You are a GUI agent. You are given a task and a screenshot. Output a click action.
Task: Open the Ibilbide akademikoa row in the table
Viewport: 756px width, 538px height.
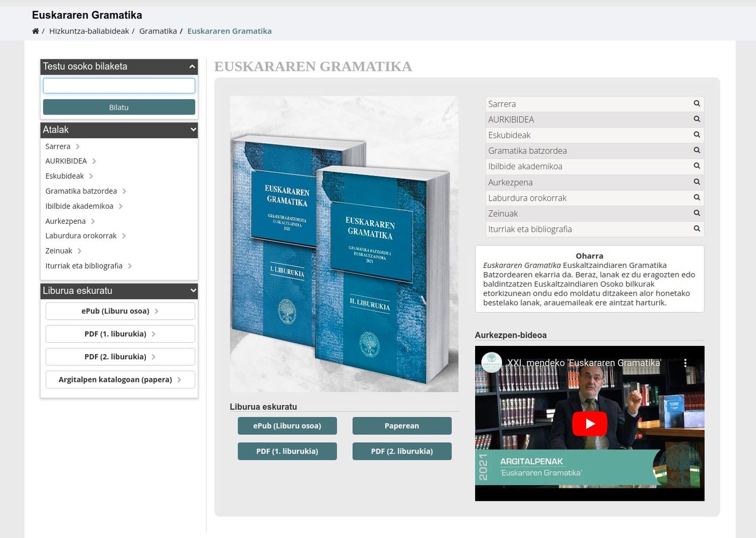pos(595,166)
